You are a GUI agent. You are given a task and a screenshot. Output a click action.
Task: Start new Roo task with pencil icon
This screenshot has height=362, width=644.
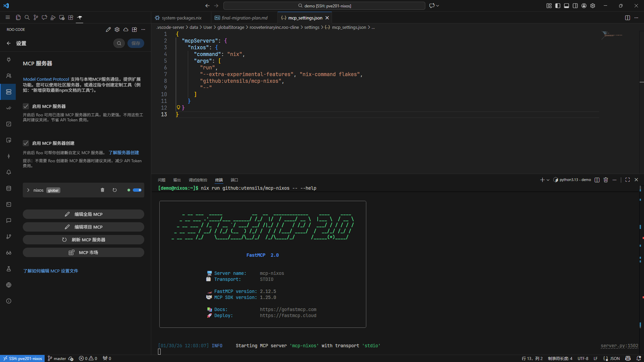coord(108,29)
